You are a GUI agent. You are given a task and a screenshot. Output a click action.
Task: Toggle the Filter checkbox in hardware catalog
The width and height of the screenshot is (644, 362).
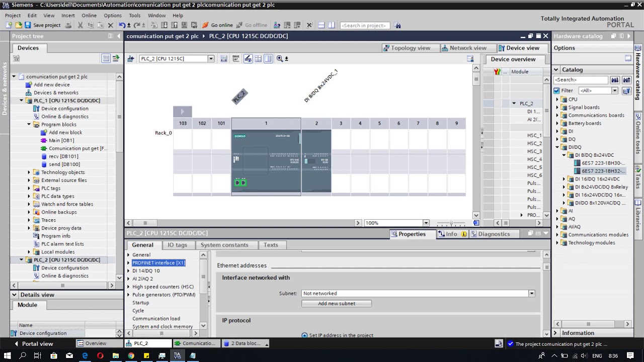[x=556, y=90]
